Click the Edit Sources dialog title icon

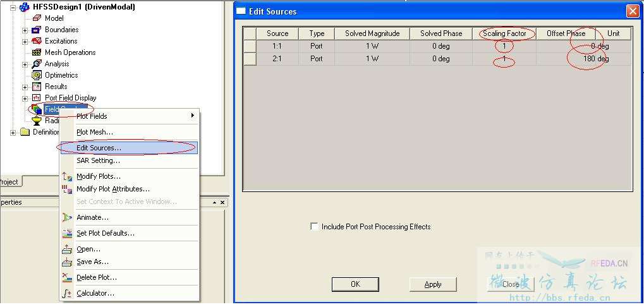(241, 11)
